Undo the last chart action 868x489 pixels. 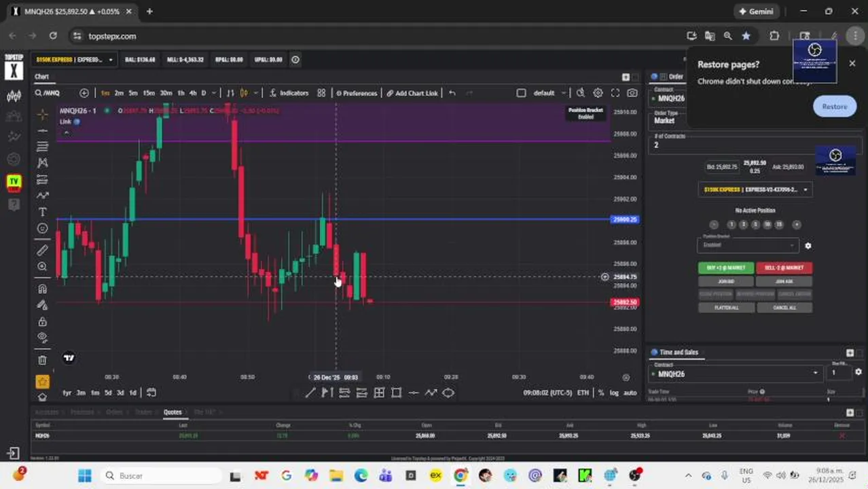coord(452,93)
